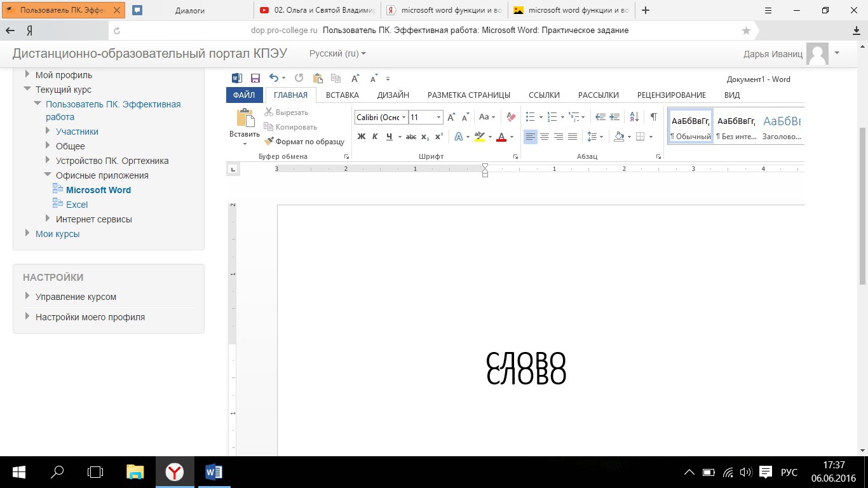Open Windows search from the taskbar
Viewport: 868px width, 488px height.
coord(57,472)
